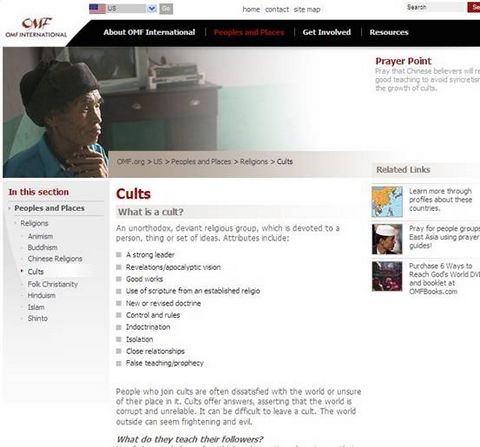This screenshot has height=447, width=480.
Task: Select Buddhism in the sidebar
Action: coord(43,247)
